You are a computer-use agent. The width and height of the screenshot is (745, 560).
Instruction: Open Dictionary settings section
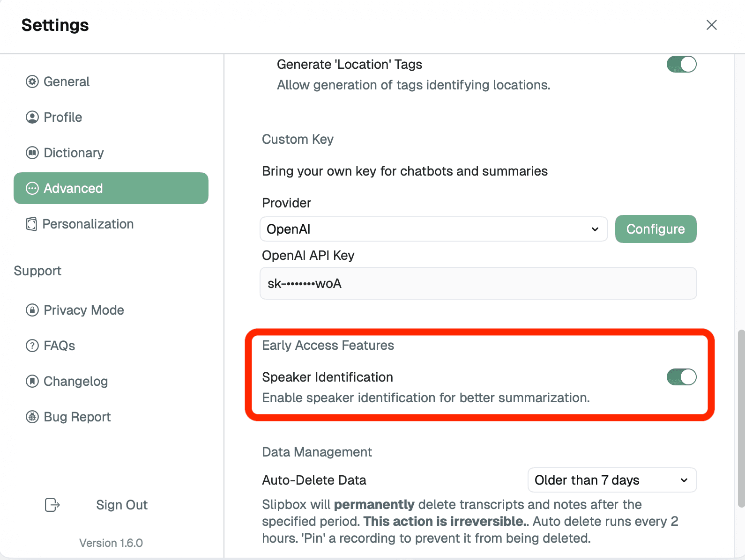(x=111, y=153)
